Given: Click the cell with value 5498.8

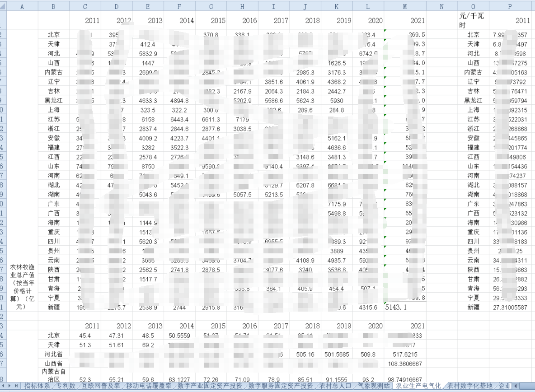Looking at the screenshot, I should pyautogui.click(x=337, y=214).
